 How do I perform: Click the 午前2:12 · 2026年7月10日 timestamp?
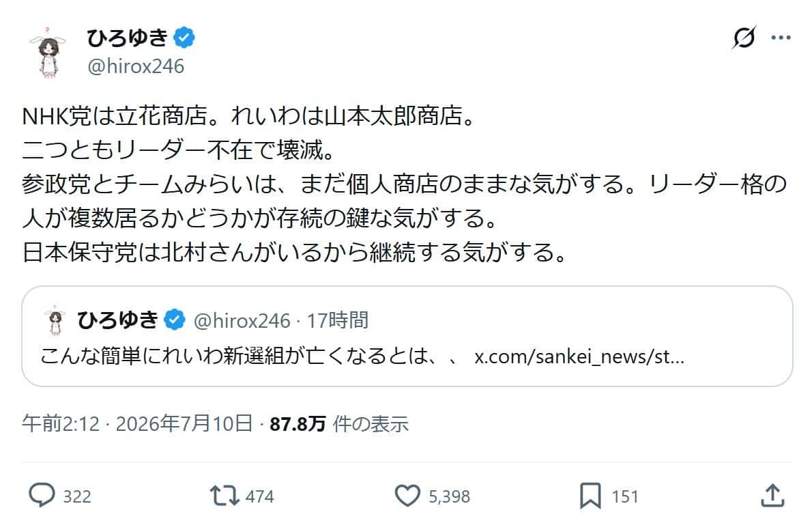[x=137, y=424]
